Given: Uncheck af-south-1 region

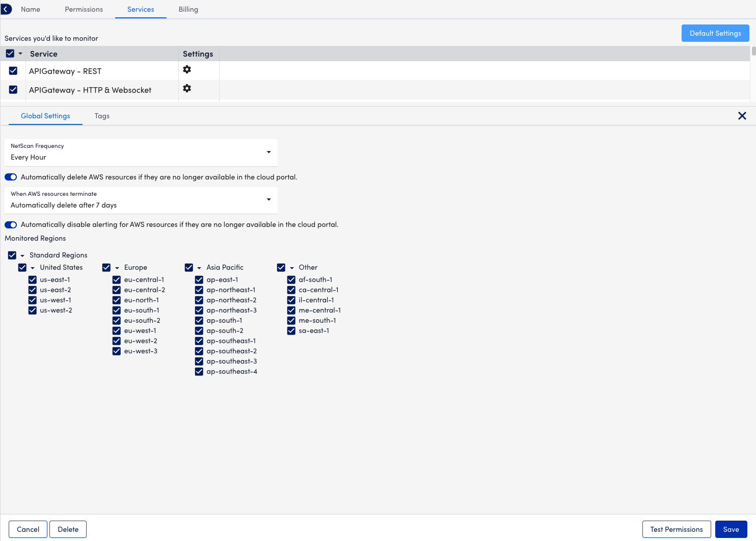Looking at the screenshot, I should (291, 279).
